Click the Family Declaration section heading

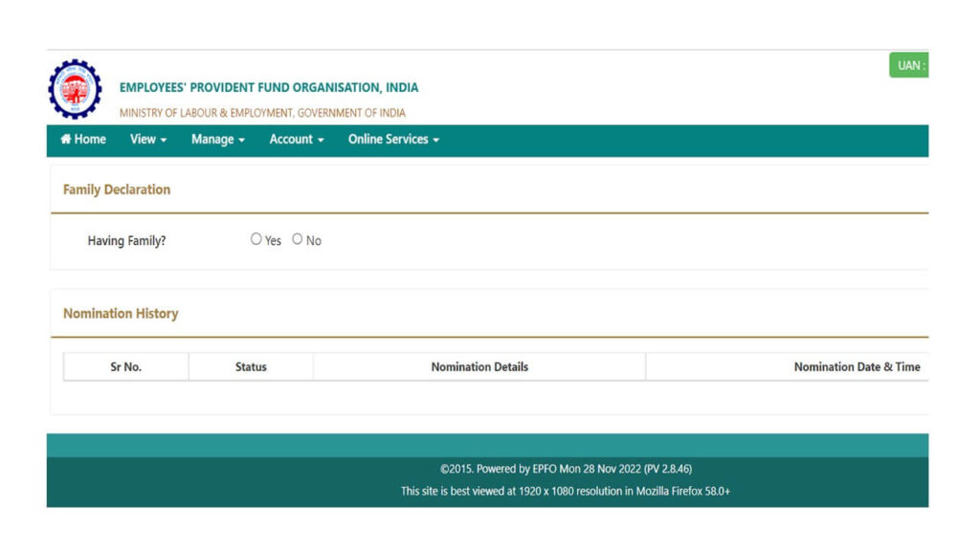click(x=116, y=189)
